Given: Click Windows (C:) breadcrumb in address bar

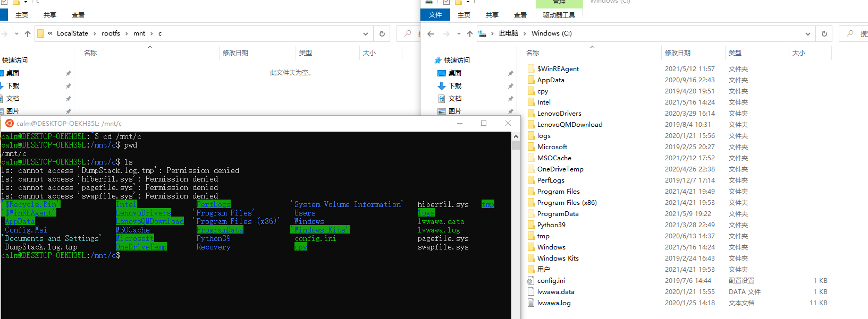Looking at the screenshot, I should [x=552, y=33].
